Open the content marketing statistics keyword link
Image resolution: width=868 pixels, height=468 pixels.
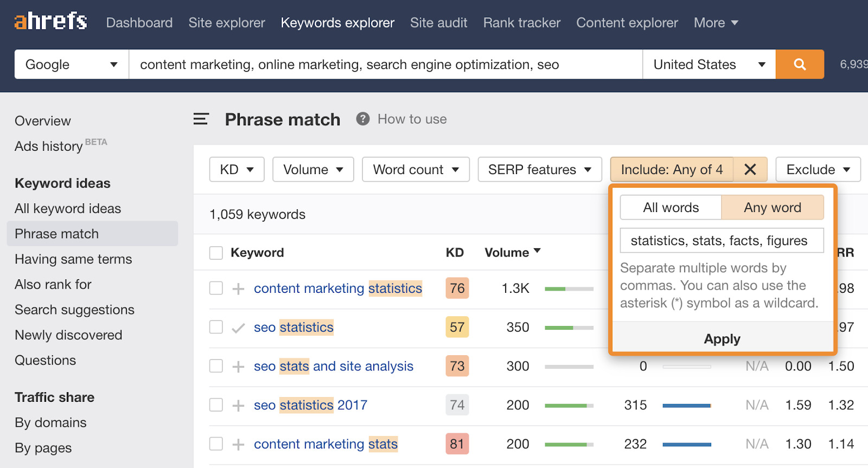(338, 289)
